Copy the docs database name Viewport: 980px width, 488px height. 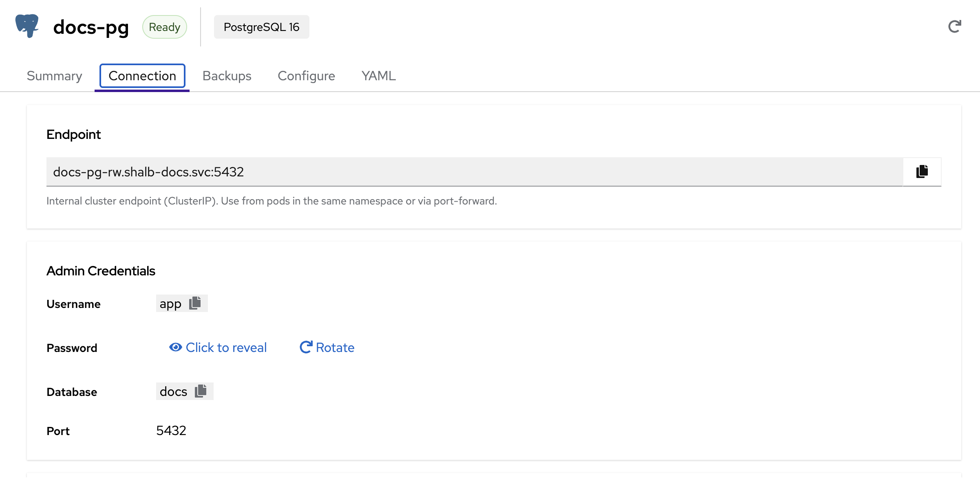[201, 391]
